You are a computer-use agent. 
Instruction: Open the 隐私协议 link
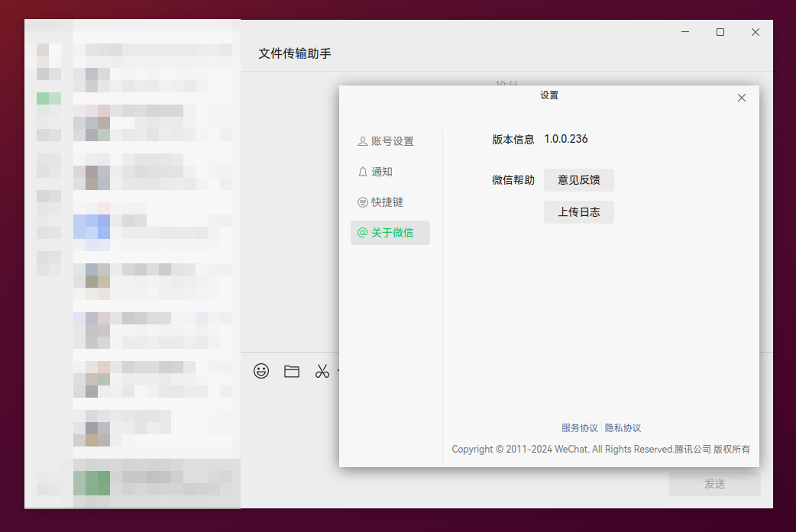pyautogui.click(x=623, y=428)
